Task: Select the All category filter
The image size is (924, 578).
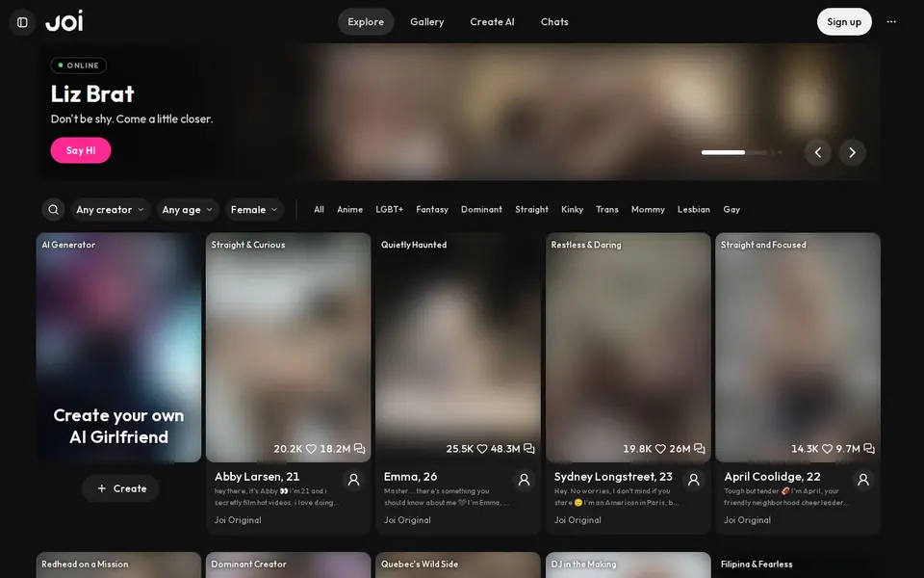Action: 319,209
